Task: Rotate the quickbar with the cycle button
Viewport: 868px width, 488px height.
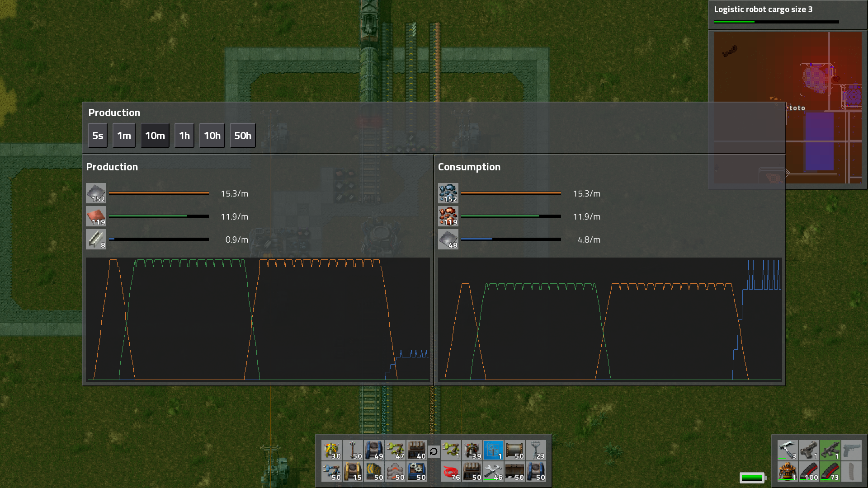Action: tap(434, 451)
